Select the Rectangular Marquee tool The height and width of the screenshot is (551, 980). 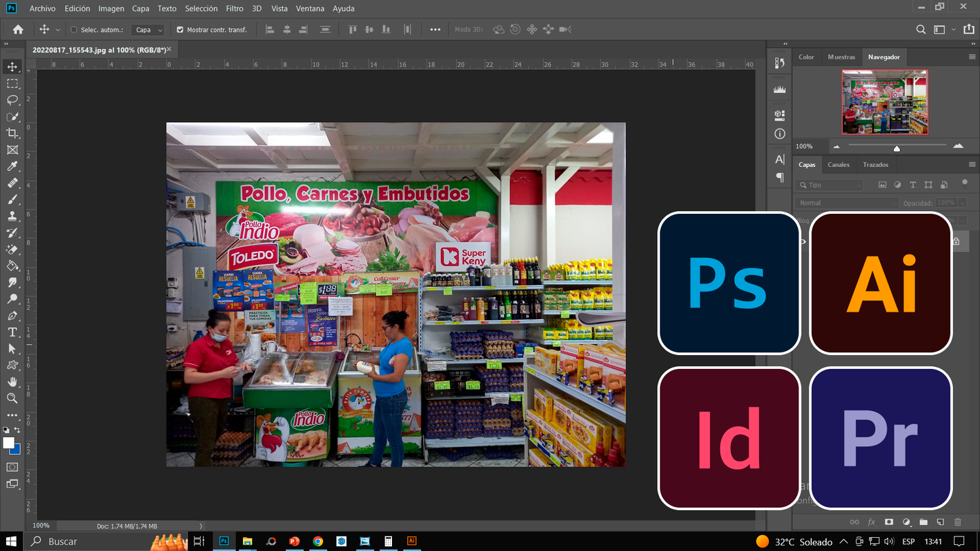click(12, 83)
